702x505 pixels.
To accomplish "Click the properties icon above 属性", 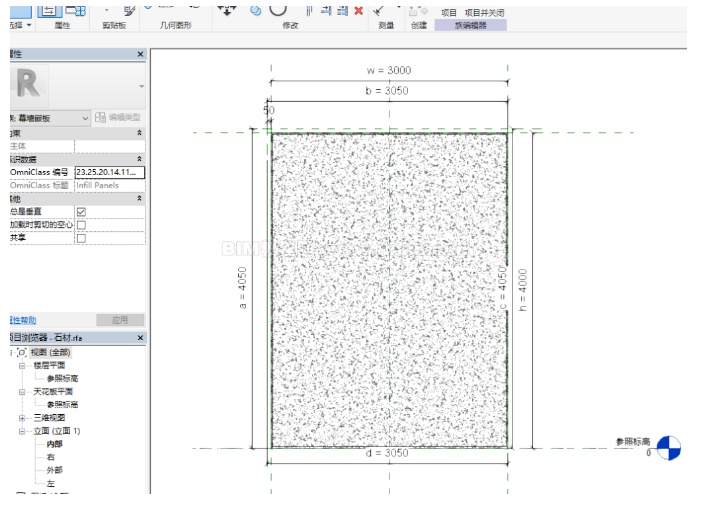I will tap(49, 11).
